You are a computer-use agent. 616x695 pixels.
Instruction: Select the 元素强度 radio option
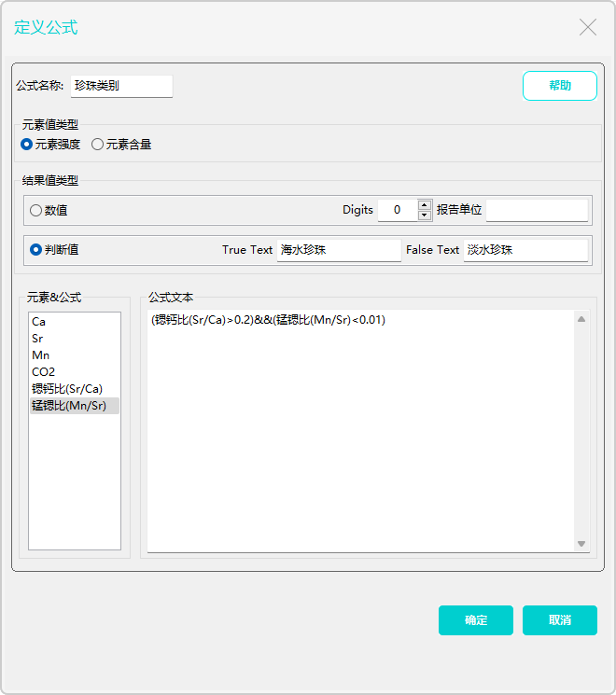[x=50, y=145]
